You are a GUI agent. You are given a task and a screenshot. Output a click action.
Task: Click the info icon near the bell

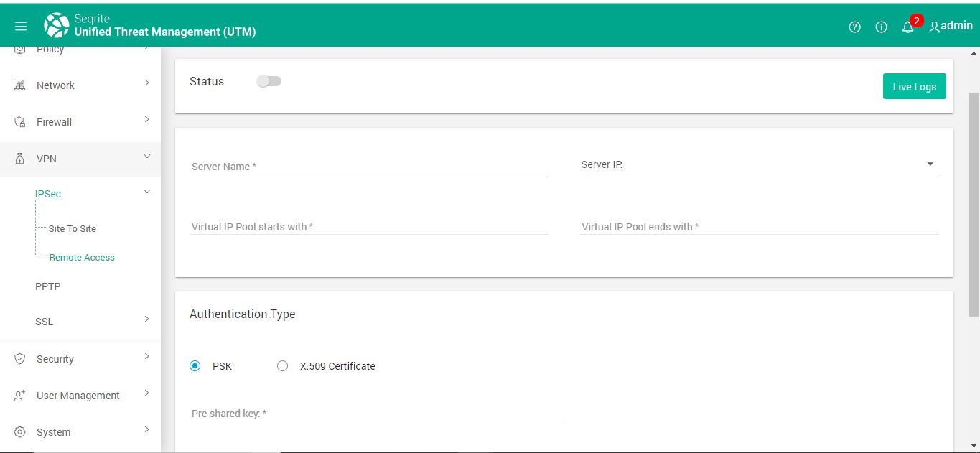881,27
